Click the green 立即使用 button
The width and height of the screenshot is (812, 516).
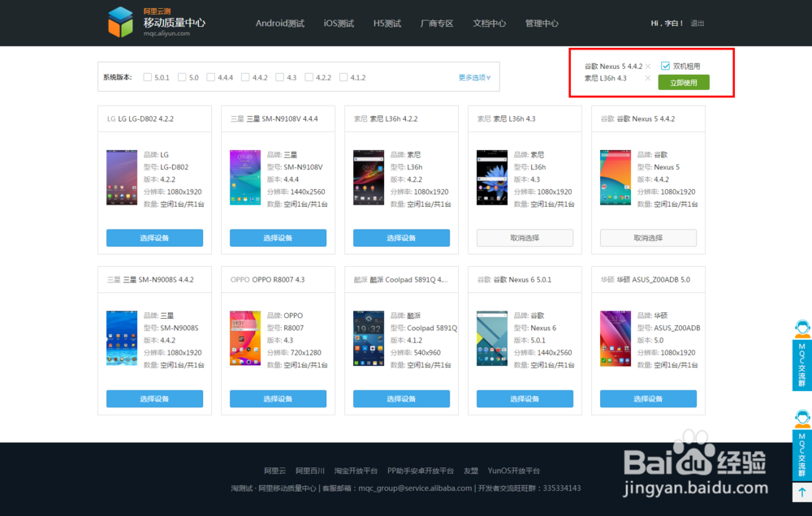[684, 82]
